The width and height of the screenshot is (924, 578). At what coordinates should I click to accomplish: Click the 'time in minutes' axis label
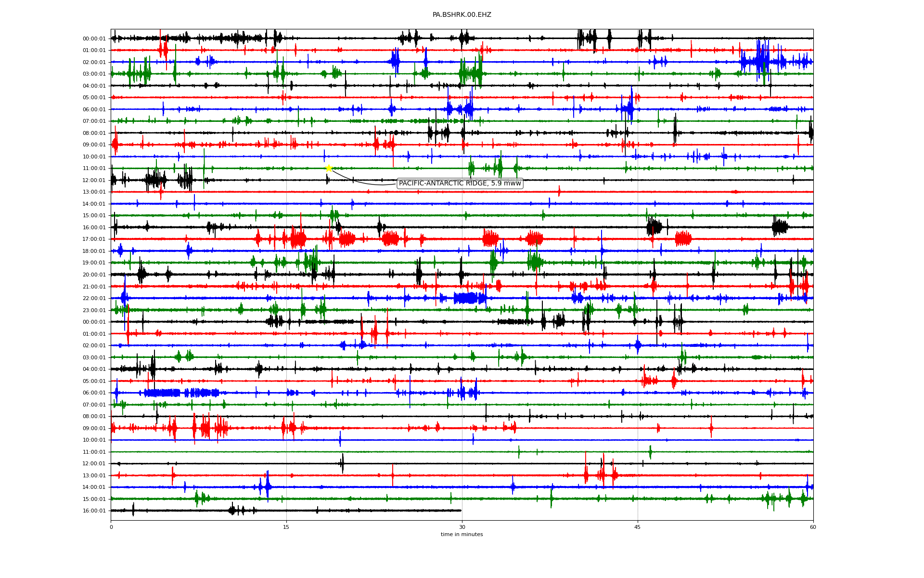click(x=462, y=534)
